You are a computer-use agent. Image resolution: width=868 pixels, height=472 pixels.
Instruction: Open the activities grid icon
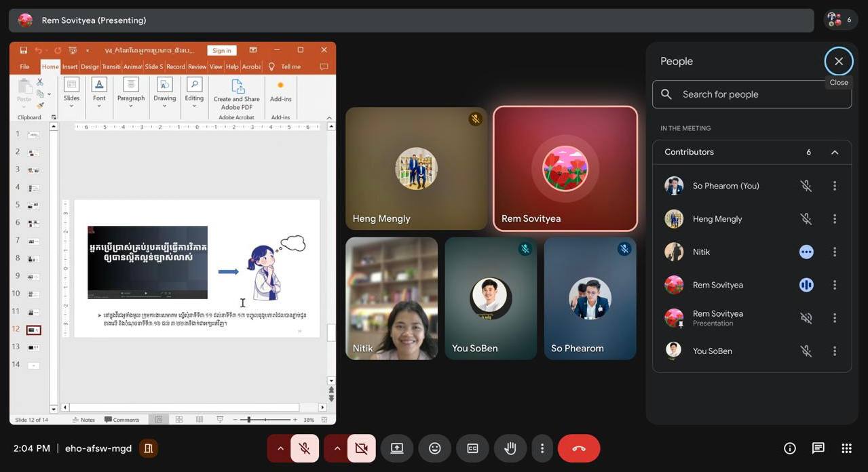pyautogui.click(x=846, y=448)
